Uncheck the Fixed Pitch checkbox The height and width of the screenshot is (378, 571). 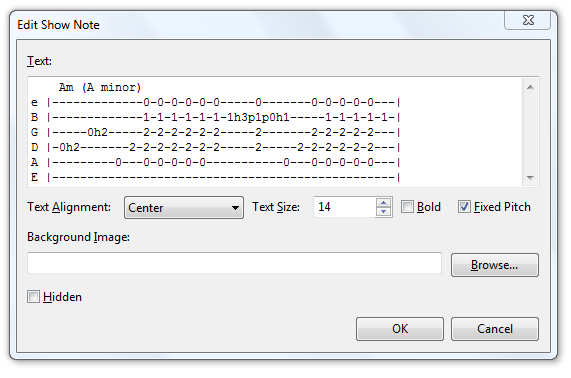(464, 207)
